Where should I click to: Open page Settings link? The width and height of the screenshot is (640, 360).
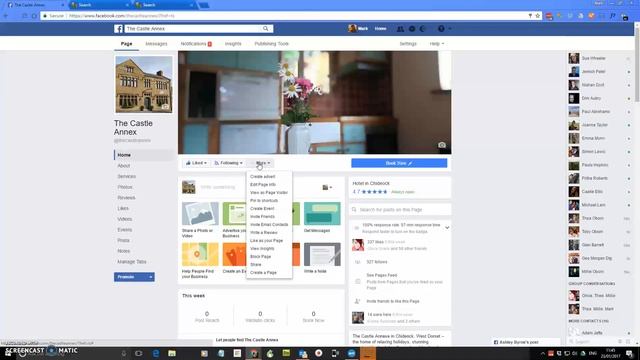click(408, 44)
